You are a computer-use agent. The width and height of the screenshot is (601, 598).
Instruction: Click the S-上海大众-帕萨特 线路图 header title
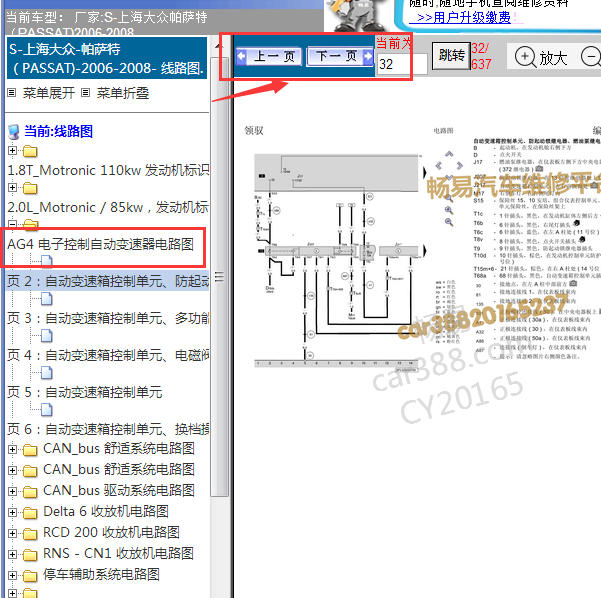(x=107, y=59)
